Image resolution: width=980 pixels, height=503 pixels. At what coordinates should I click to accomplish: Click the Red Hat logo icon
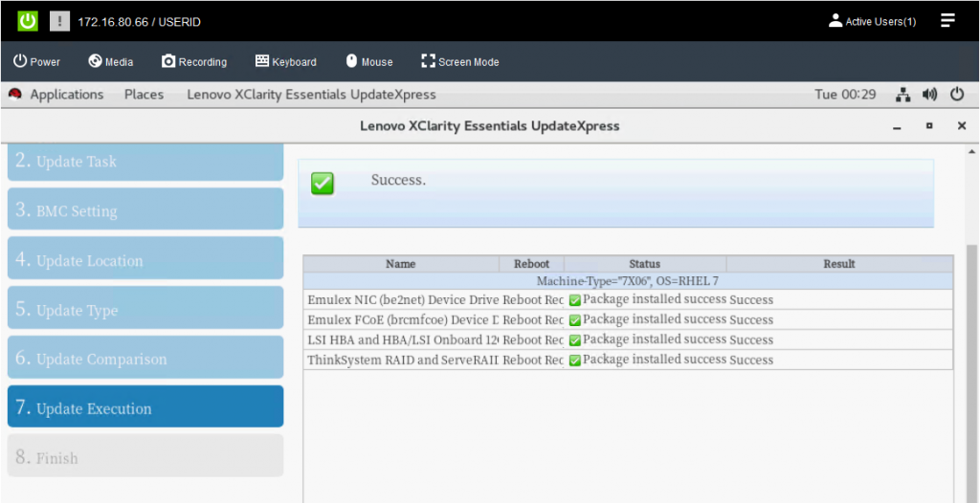coord(15,95)
